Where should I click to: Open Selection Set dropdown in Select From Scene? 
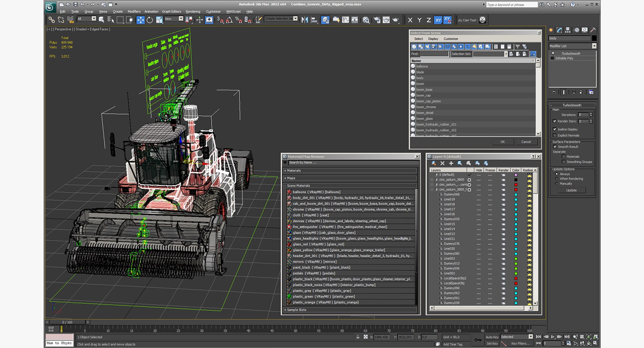[x=506, y=54]
